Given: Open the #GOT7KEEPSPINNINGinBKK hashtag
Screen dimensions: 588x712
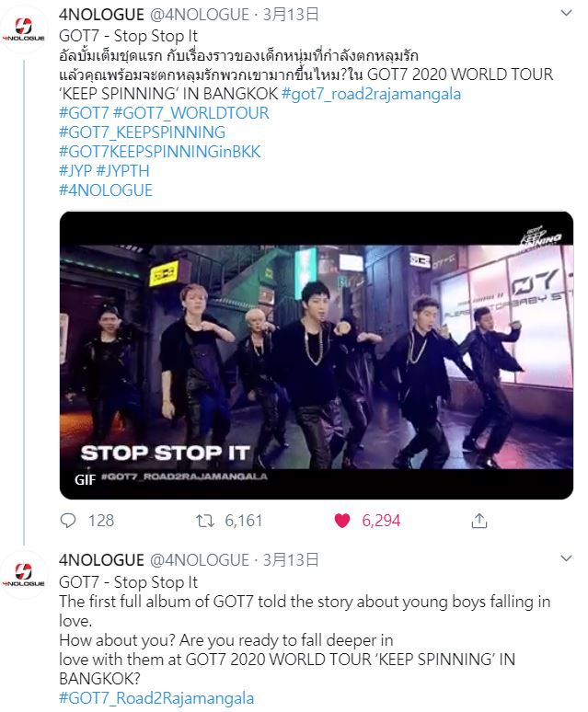Looking at the screenshot, I should 160,151.
